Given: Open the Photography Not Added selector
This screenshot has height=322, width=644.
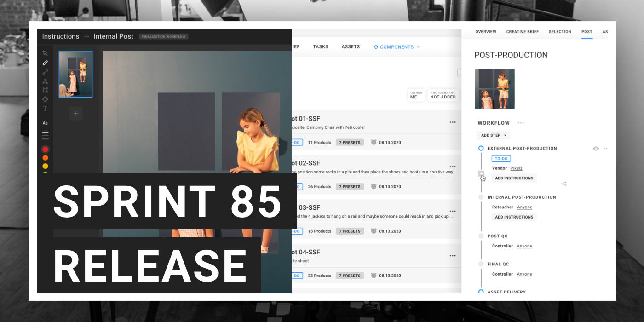Looking at the screenshot, I should [443, 95].
